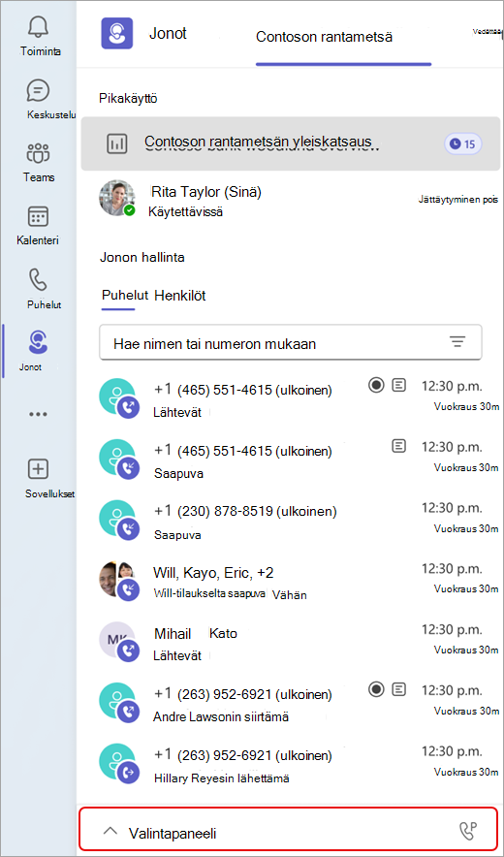
Task: Select the Andre Lawsonin siirtämä call
Action: tap(299, 702)
